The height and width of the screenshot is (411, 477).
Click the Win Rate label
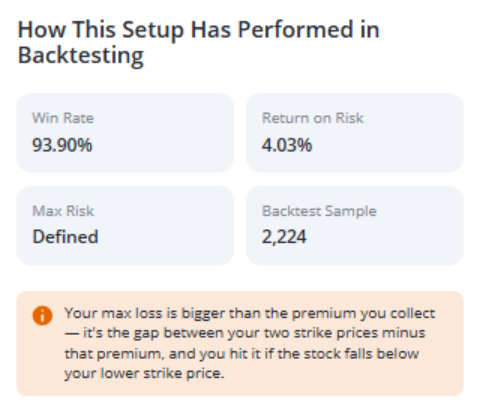[63, 118]
